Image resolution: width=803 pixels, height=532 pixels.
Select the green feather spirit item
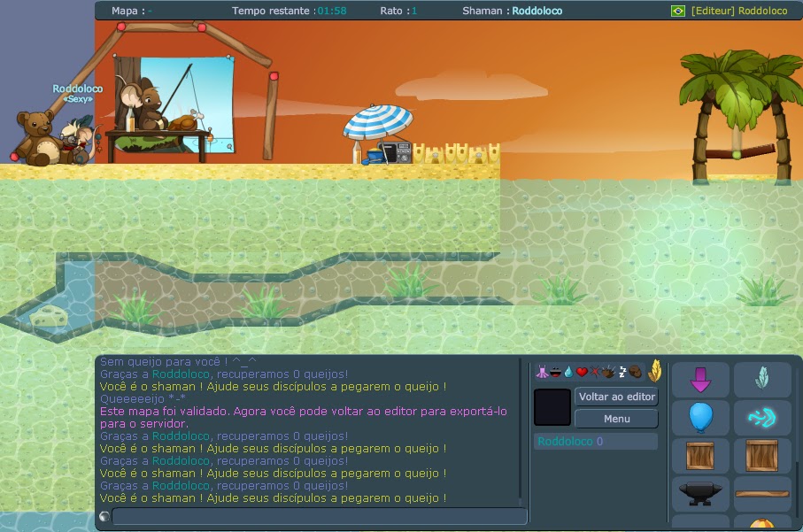click(761, 377)
